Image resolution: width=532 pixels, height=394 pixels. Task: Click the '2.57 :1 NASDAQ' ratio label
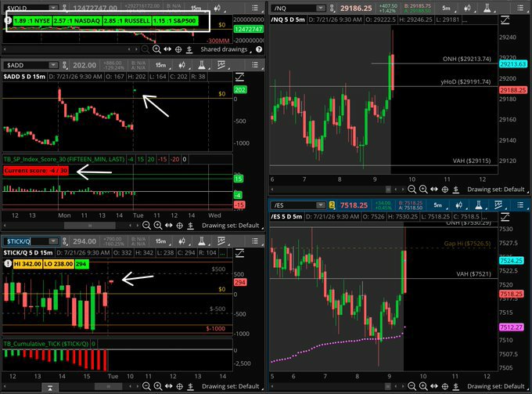77,20
